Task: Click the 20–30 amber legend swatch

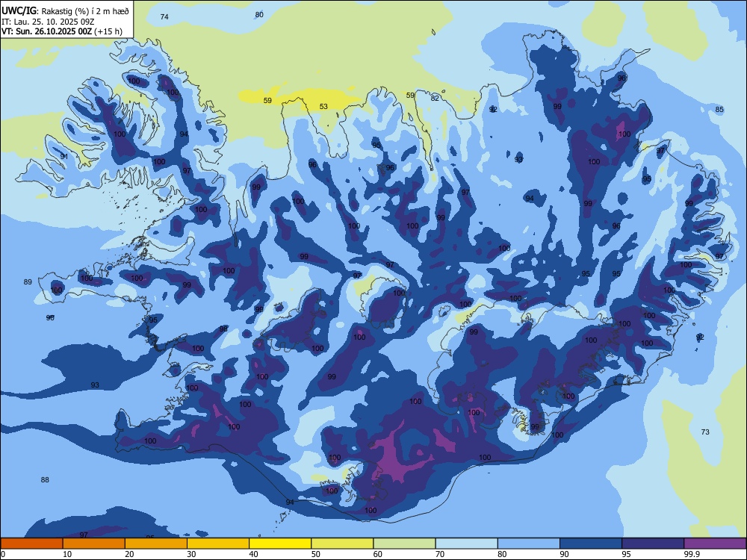Action: (156, 544)
